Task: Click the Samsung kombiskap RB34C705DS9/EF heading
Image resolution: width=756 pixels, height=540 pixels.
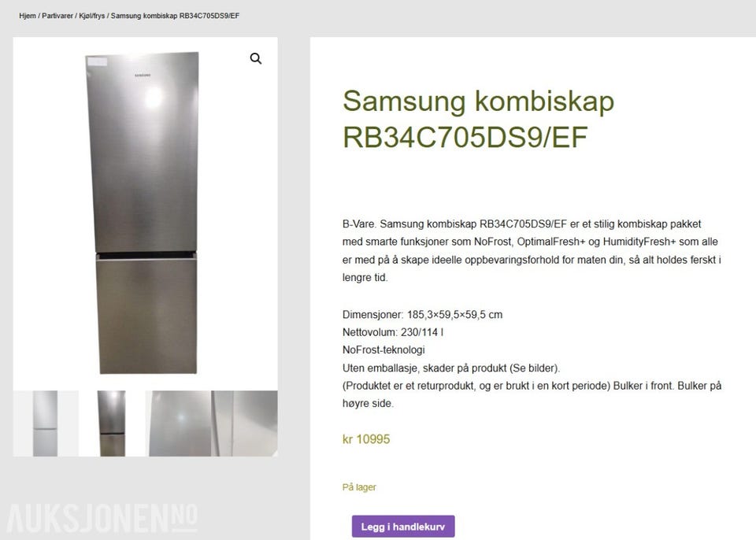Action: tap(478, 119)
